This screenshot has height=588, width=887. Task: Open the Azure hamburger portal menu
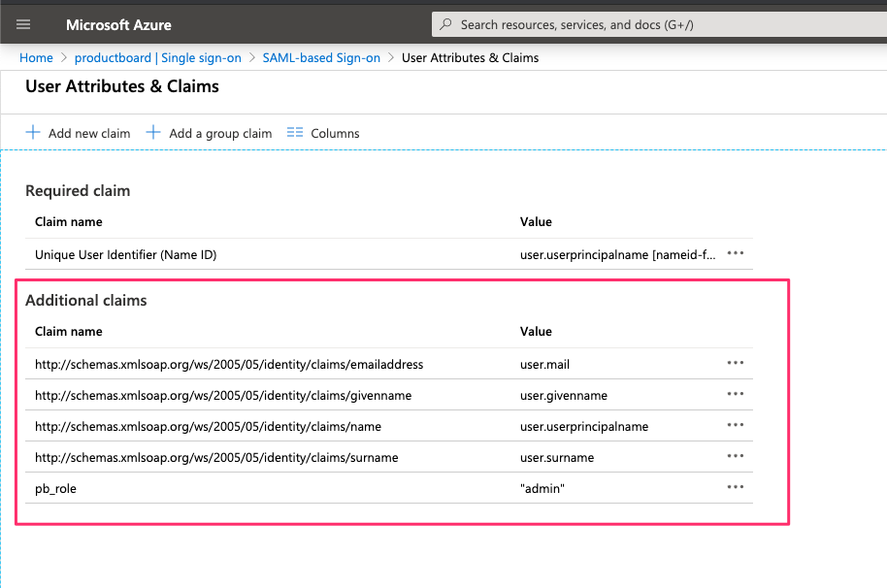pos(24,25)
